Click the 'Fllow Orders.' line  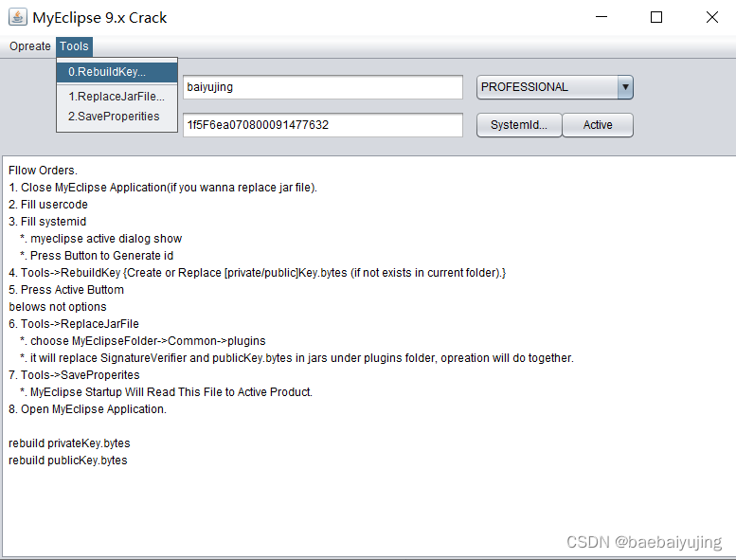pos(43,171)
